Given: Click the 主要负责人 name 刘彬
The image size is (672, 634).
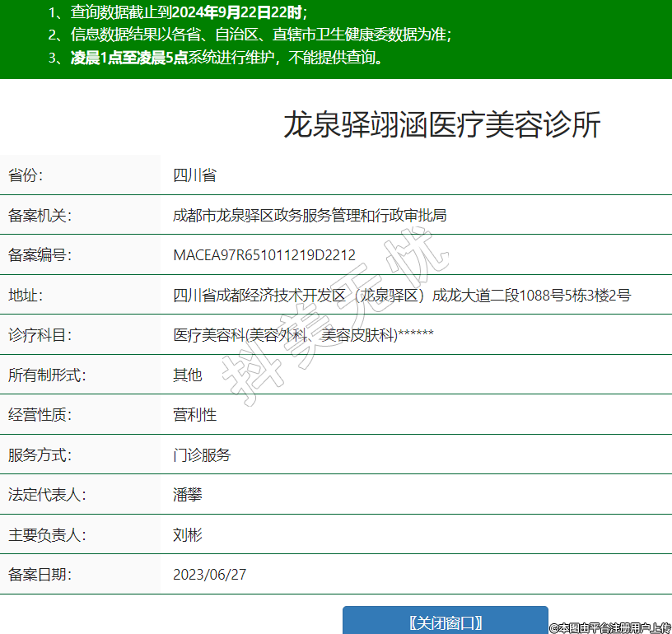Looking at the screenshot, I should pyautogui.click(x=187, y=535).
